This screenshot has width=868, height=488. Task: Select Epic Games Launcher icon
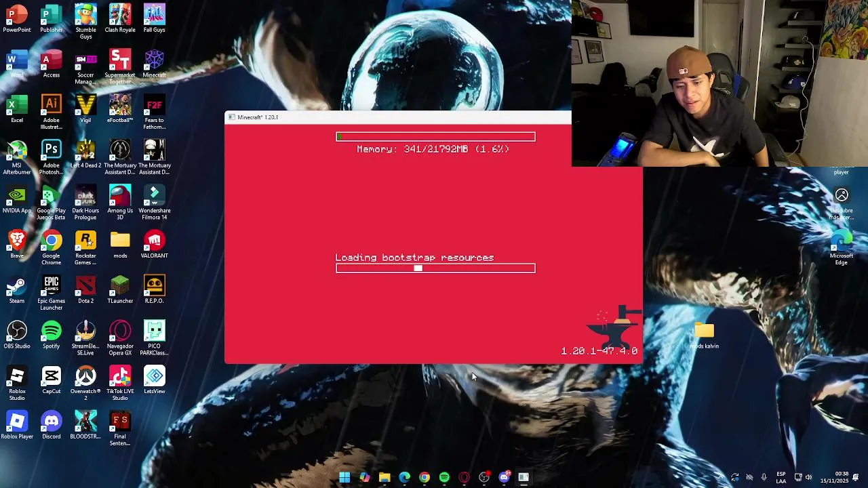click(52, 293)
